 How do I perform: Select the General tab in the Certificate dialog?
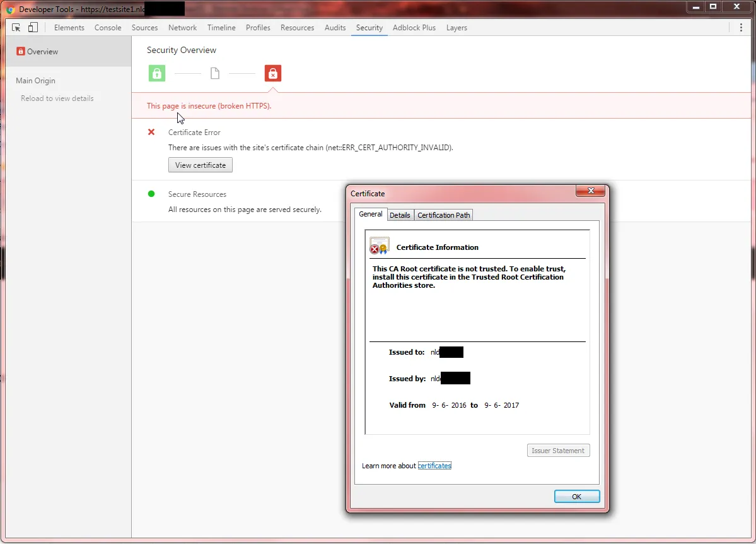click(x=370, y=214)
